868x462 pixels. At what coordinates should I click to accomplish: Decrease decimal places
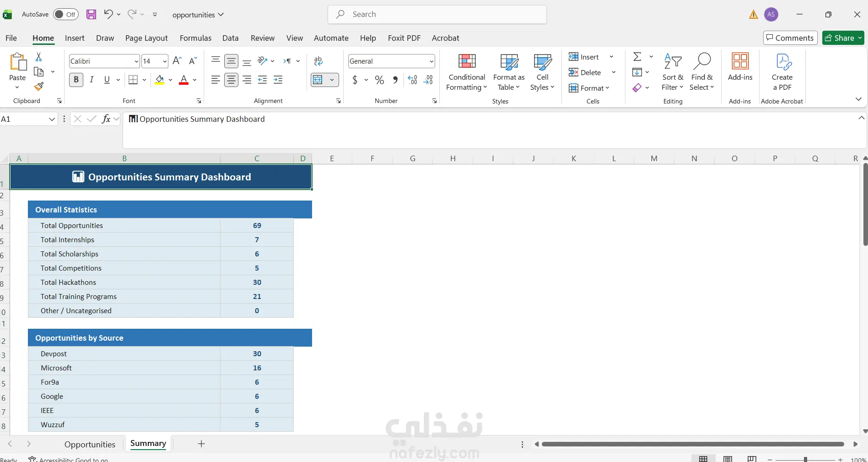(x=428, y=80)
